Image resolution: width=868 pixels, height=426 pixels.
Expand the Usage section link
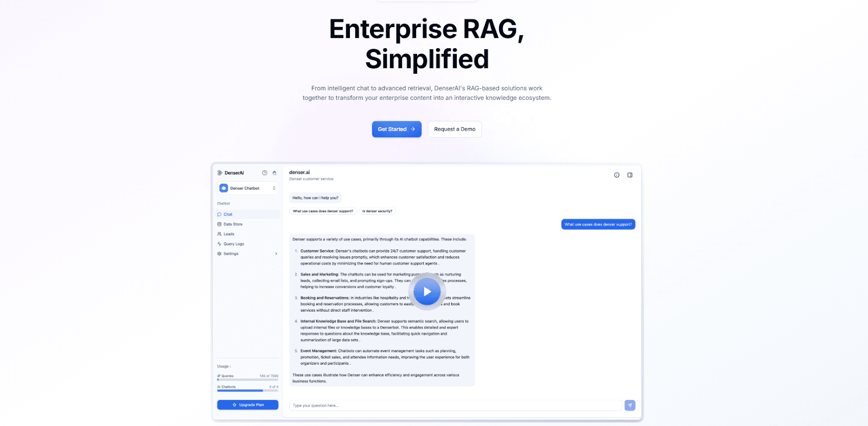coord(224,366)
